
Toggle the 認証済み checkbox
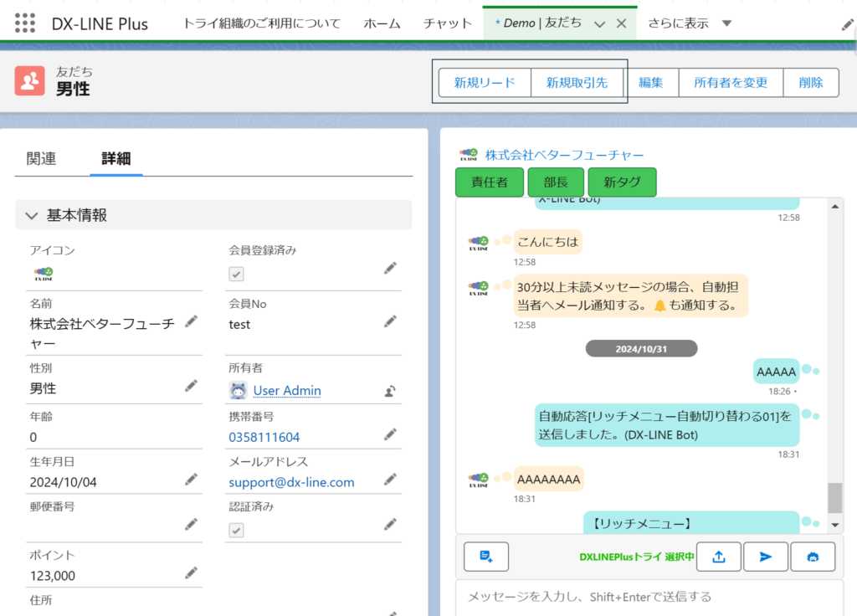(x=237, y=530)
